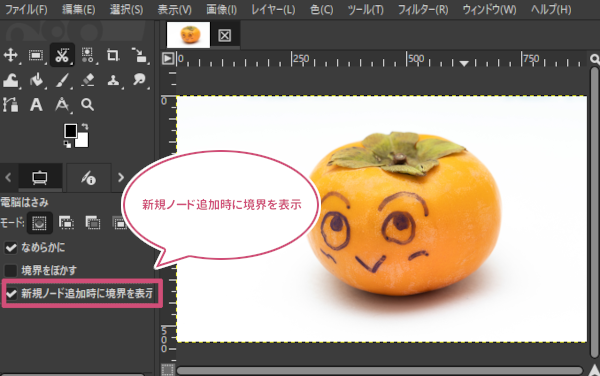Click the vertical canvas scrollbar
This screenshot has width=600, height=376.
click(594, 212)
